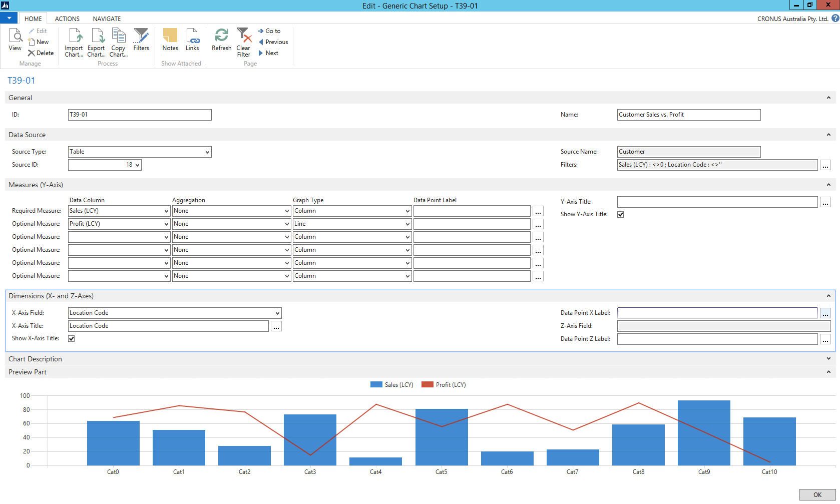Click the Cat9 bar in preview chart
Viewport: 840px width, 504px height.
tap(704, 433)
